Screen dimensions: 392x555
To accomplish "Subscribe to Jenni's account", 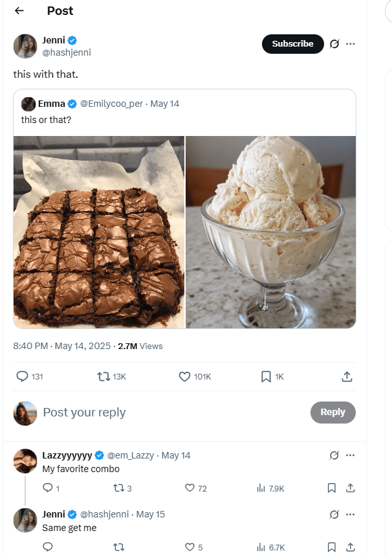I will tap(292, 44).
